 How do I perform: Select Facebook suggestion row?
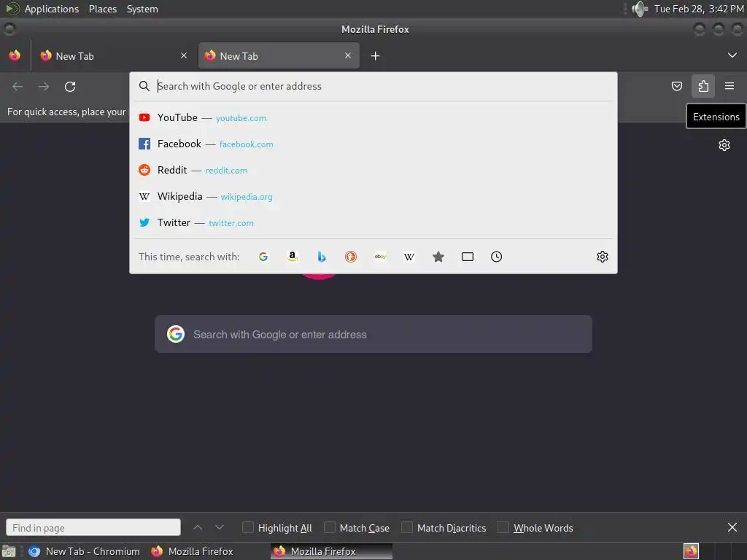(x=373, y=144)
